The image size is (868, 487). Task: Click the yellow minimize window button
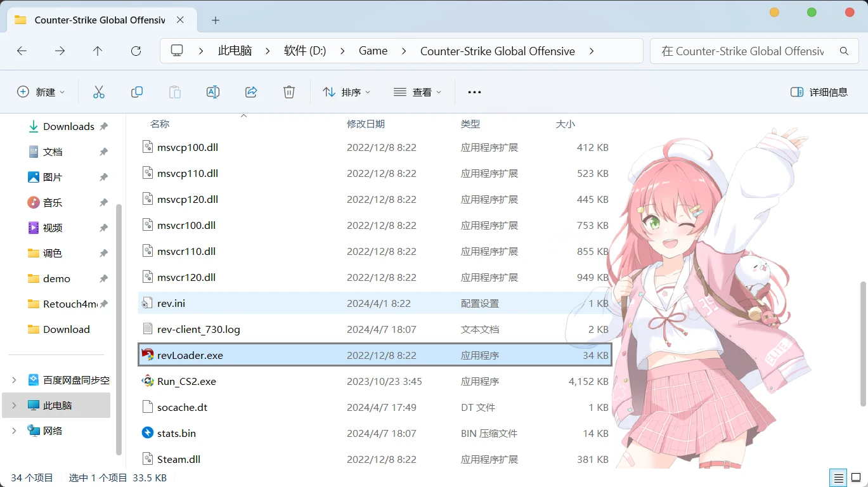(774, 12)
